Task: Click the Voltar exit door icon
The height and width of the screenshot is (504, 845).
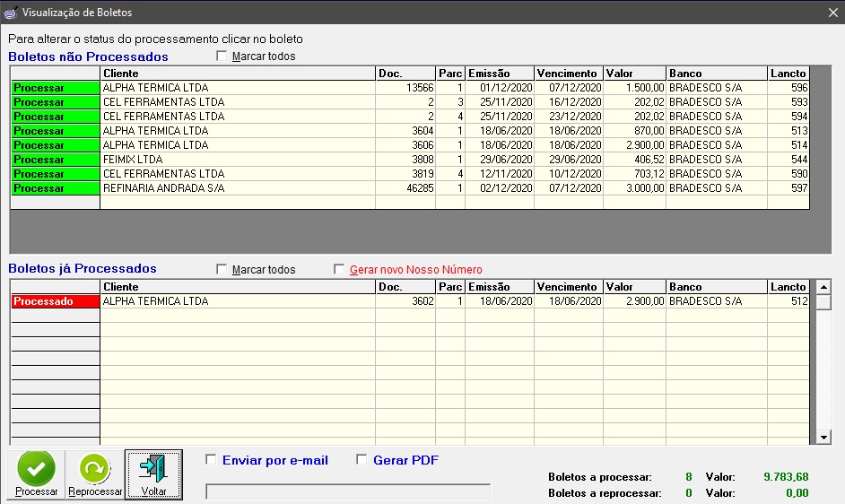Action: 153,468
